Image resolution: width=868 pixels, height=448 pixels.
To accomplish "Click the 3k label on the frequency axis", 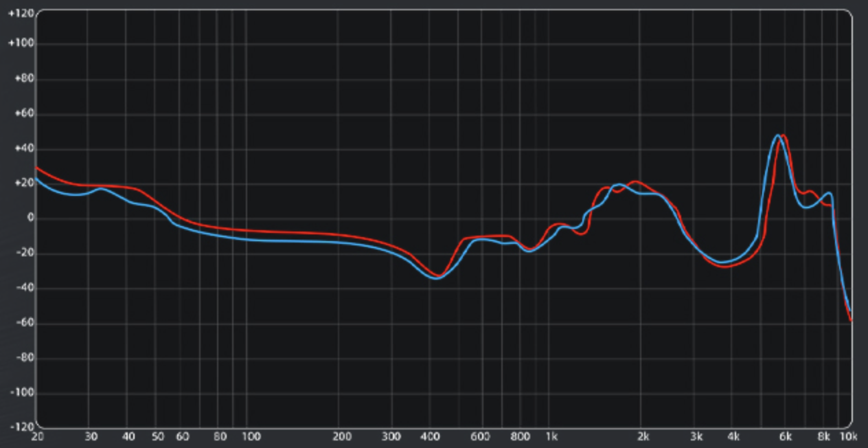I will [697, 436].
